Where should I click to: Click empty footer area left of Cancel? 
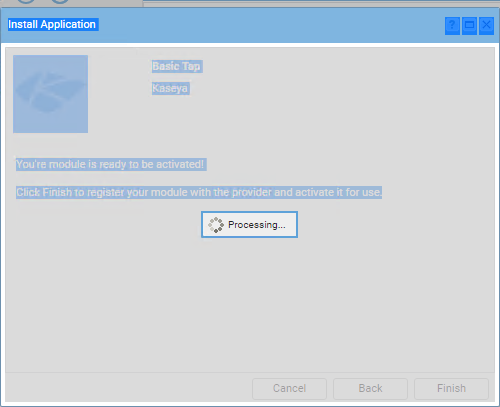click(128, 388)
